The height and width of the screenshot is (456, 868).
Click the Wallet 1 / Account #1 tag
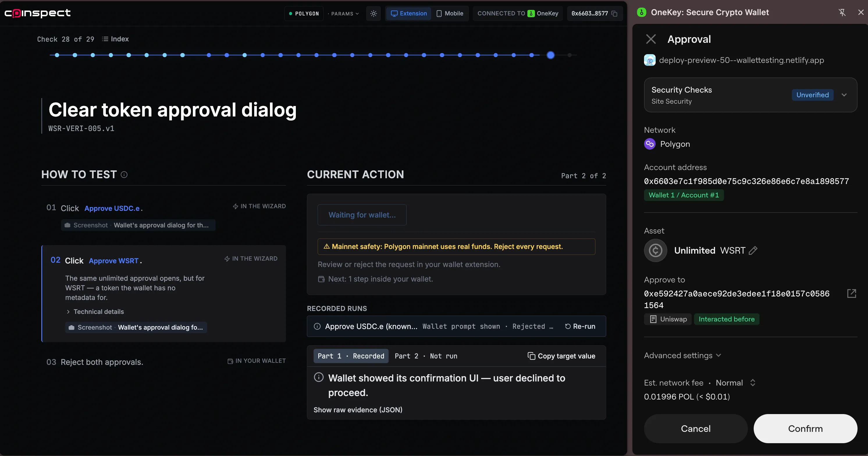683,195
